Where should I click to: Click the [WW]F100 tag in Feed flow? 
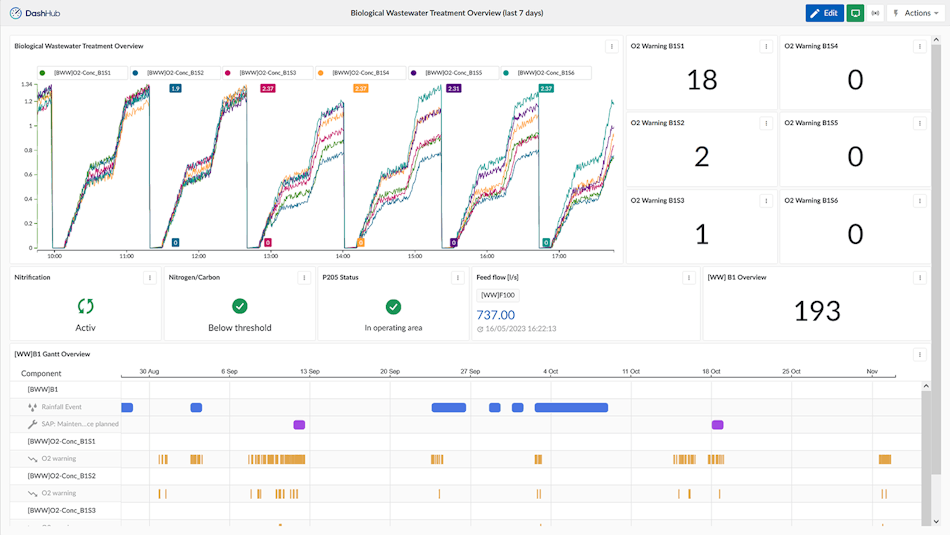click(x=497, y=295)
